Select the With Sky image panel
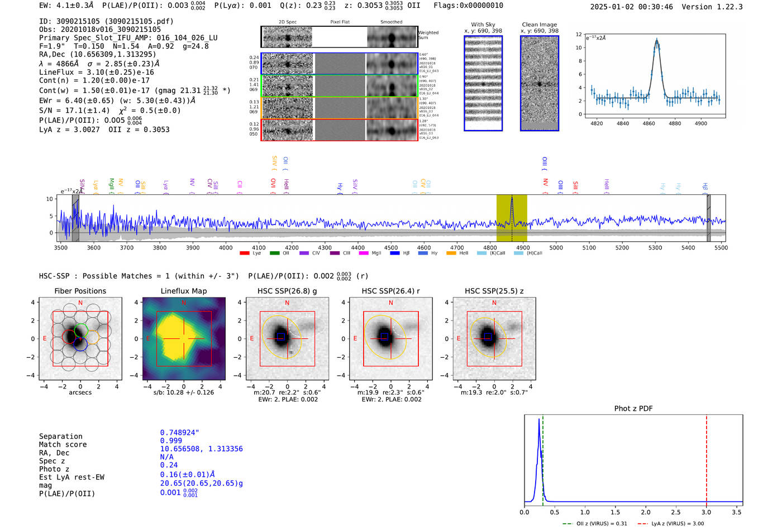Image resolution: width=782 pixels, height=532 pixels. [x=483, y=83]
